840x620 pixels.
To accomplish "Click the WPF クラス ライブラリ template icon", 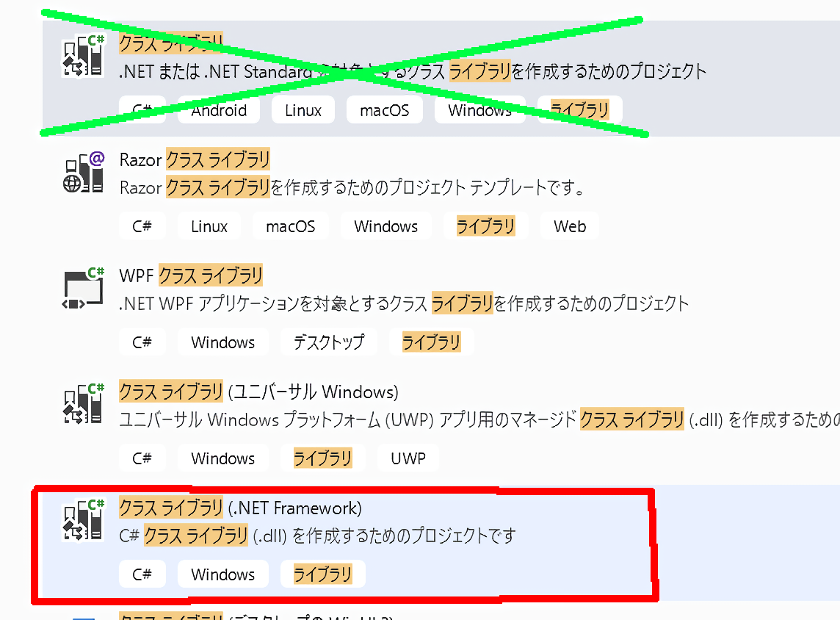I will 84,288.
